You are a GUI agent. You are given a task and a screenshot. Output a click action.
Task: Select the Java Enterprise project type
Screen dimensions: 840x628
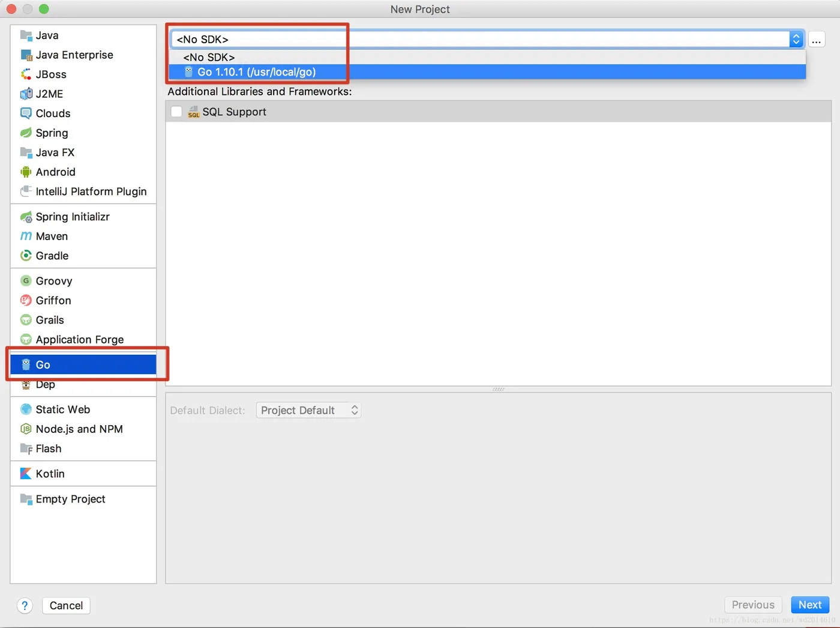pos(83,55)
